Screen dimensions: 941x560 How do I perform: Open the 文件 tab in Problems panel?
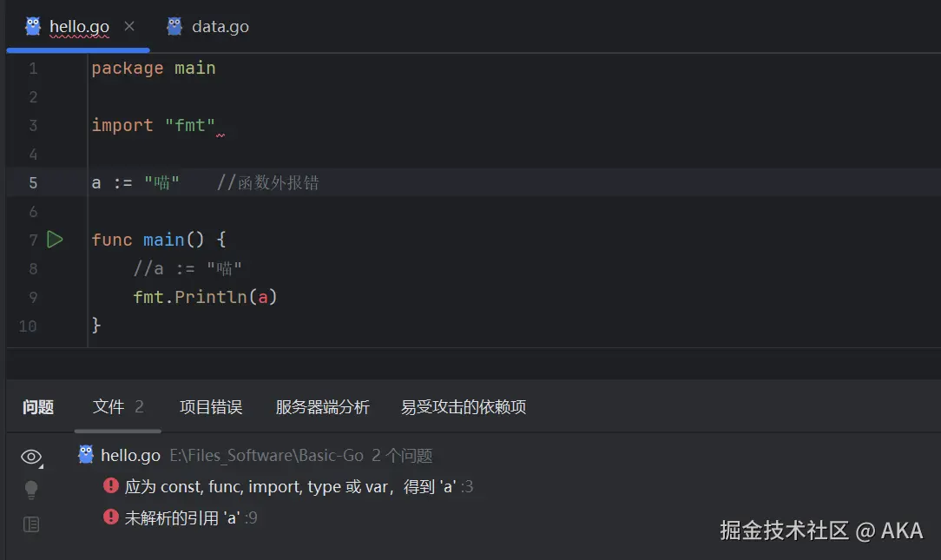click(x=109, y=407)
